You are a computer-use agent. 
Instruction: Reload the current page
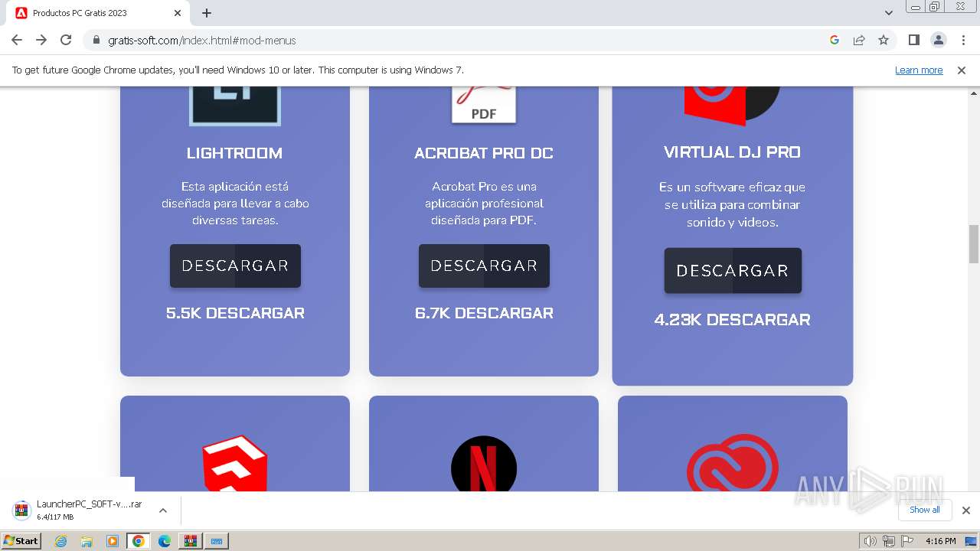[66, 40]
